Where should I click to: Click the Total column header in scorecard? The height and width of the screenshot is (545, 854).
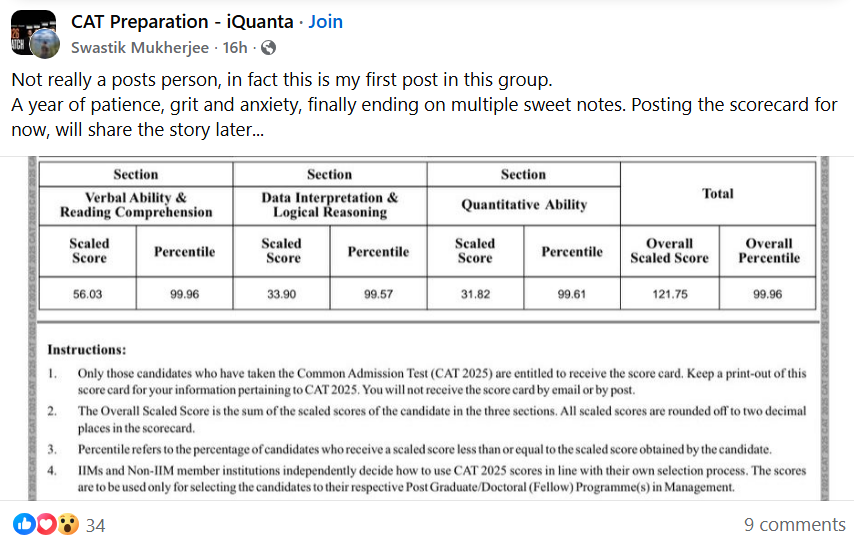717,193
